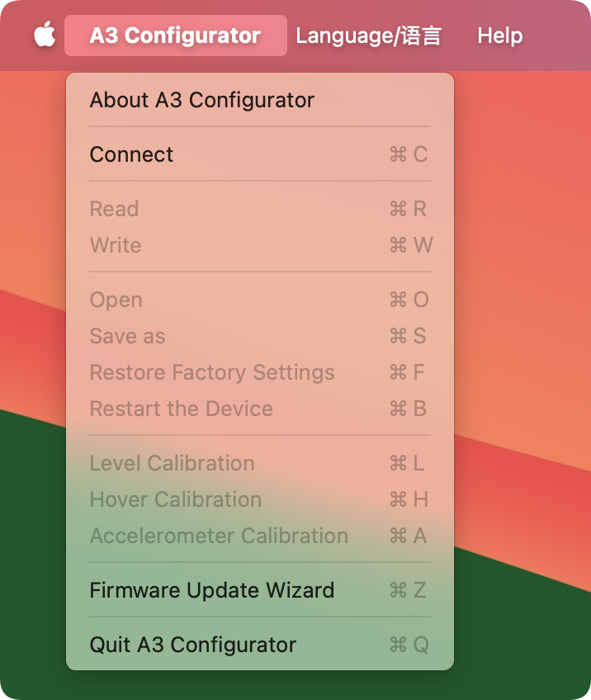Choose Restart the Device
The height and width of the screenshot is (700, 591).
click(x=181, y=409)
